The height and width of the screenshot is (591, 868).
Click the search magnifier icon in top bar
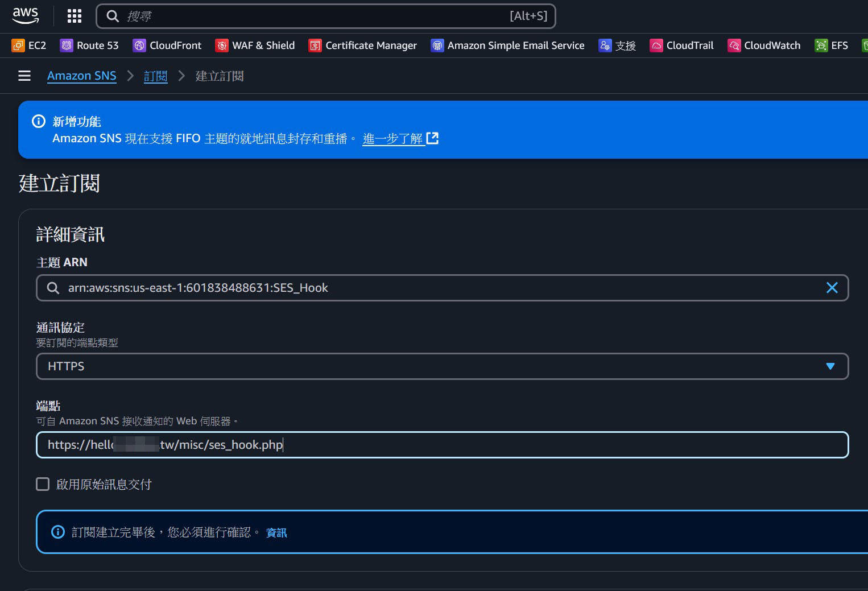pyautogui.click(x=113, y=16)
